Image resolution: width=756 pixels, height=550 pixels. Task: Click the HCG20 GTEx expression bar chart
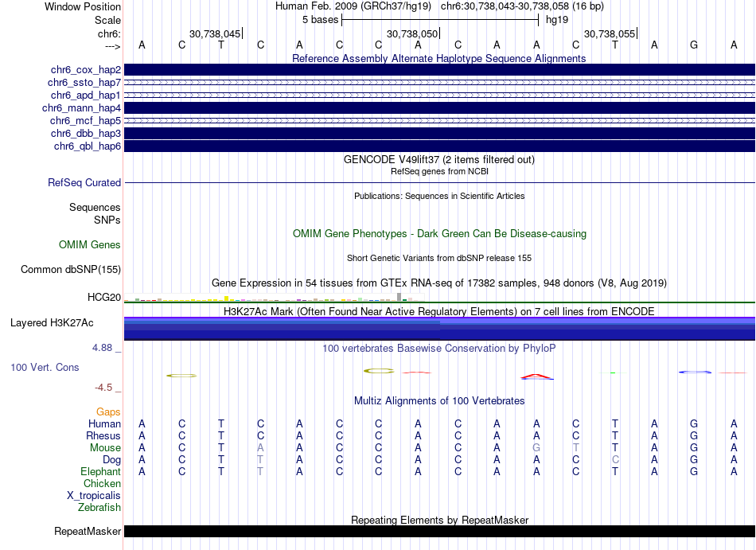(275, 297)
